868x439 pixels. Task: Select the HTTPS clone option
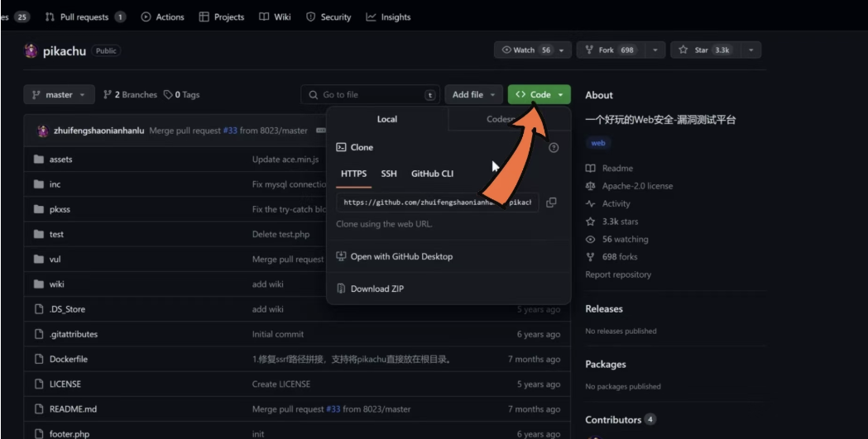353,174
